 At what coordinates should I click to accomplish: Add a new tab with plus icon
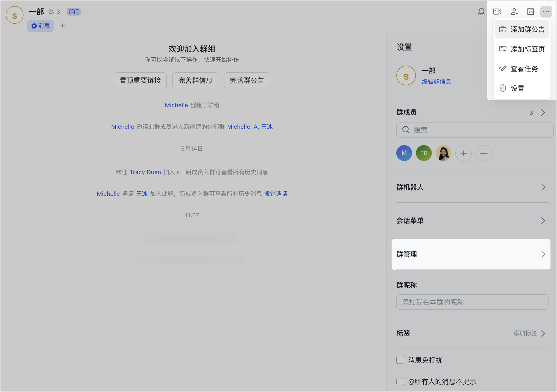63,26
